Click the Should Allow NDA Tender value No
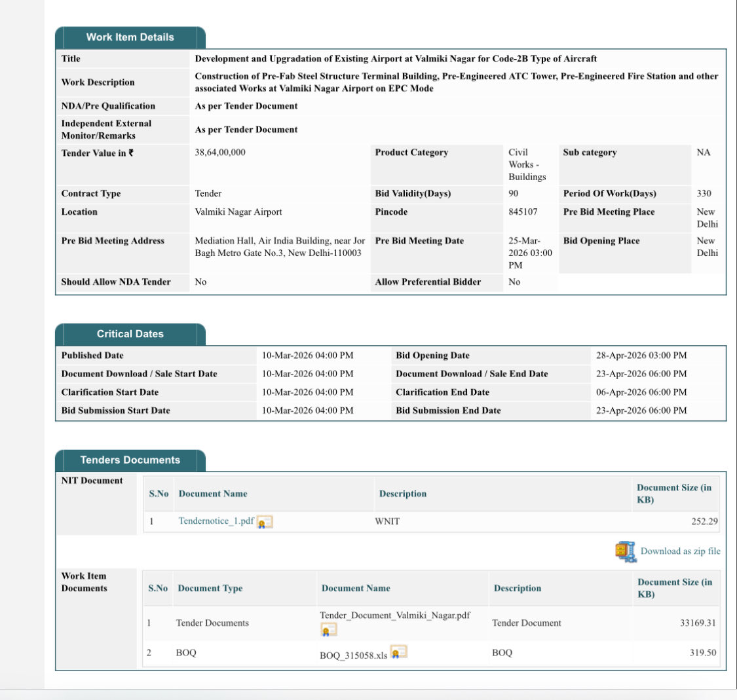The width and height of the screenshot is (737, 700). [x=200, y=282]
